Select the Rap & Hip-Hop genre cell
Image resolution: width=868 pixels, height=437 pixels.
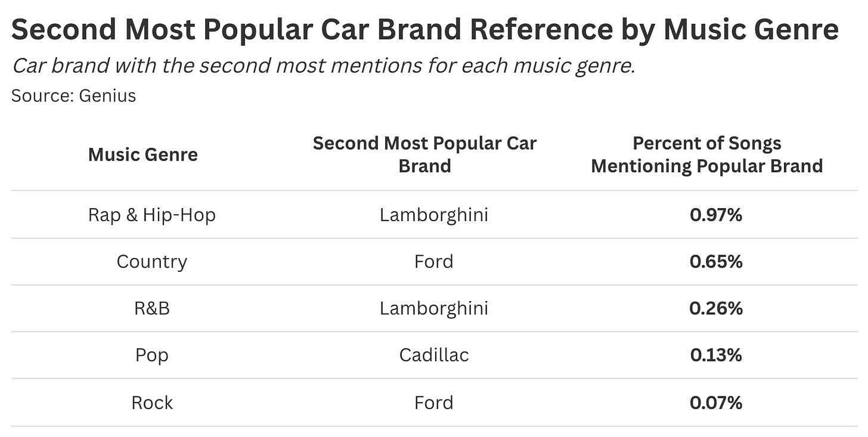(152, 215)
